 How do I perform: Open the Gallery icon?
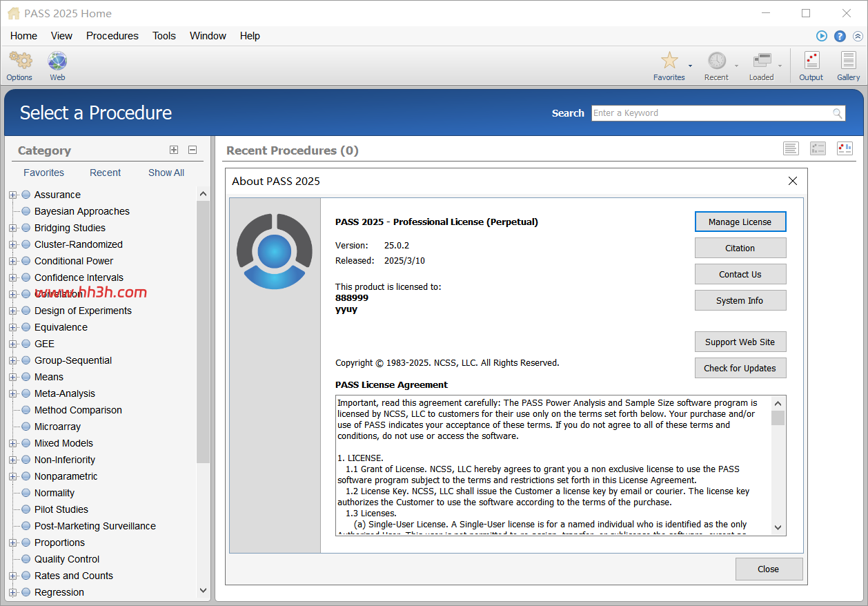pyautogui.click(x=848, y=61)
